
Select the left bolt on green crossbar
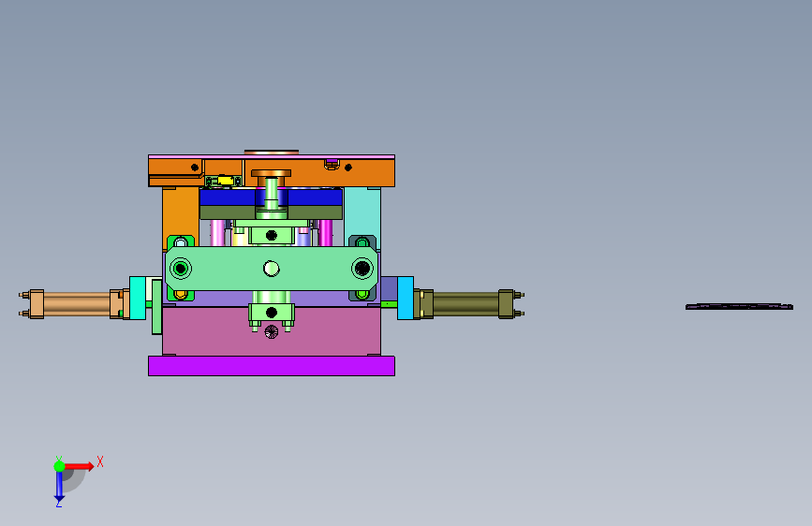[x=180, y=269]
